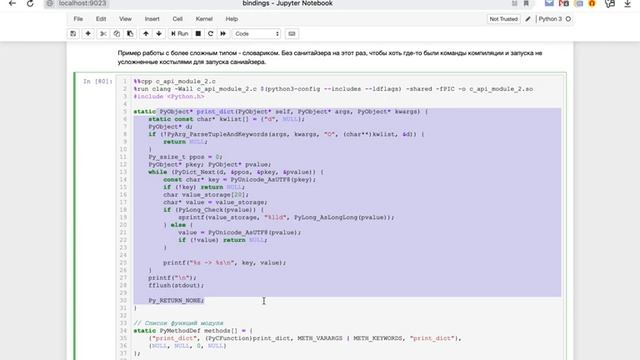
Task: Open the Code cell type dropdown
Action: [257, 33]
